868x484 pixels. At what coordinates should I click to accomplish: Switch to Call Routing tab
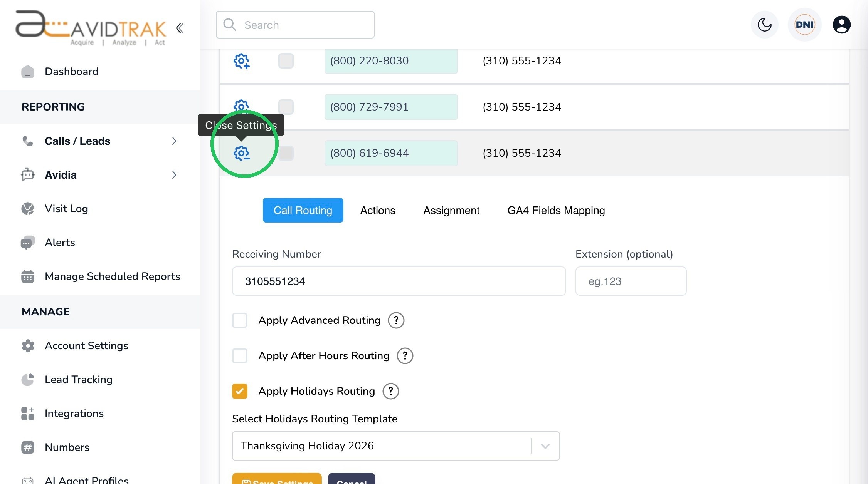[x=303, y=210]
